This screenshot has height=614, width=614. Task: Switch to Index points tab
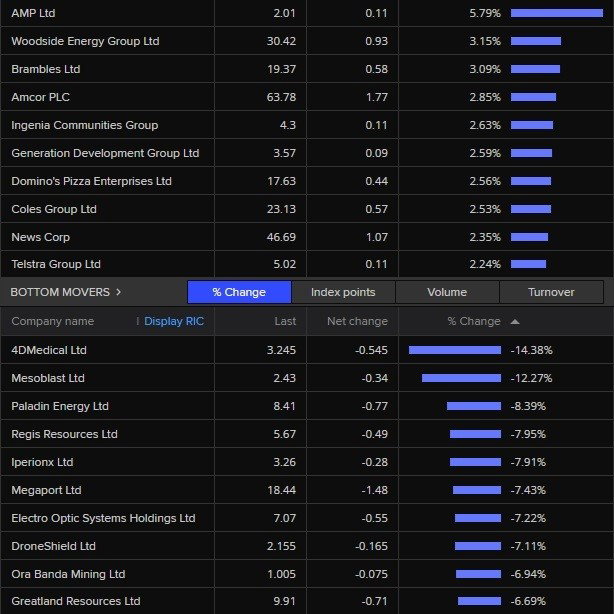click(x=343, y=292)
